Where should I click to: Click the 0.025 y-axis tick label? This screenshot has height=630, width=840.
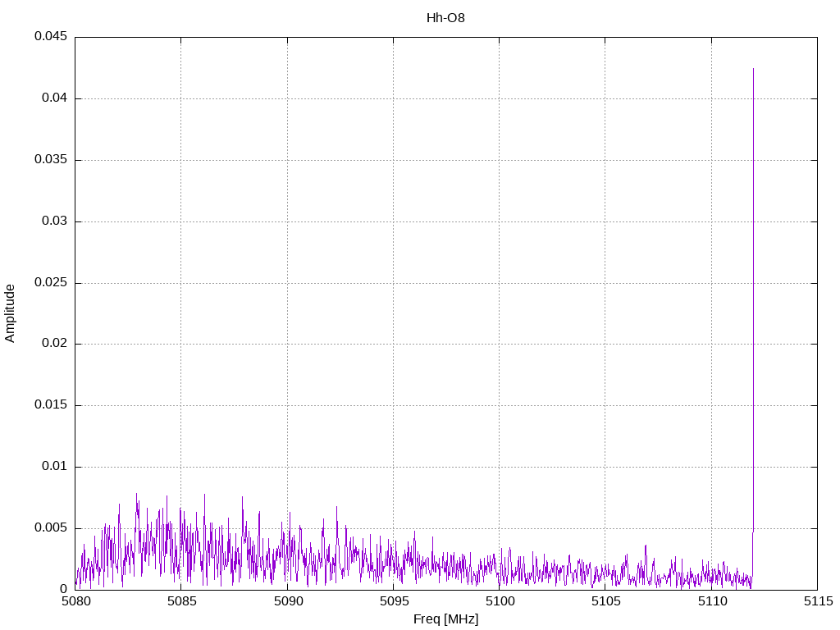pos(50,283)
